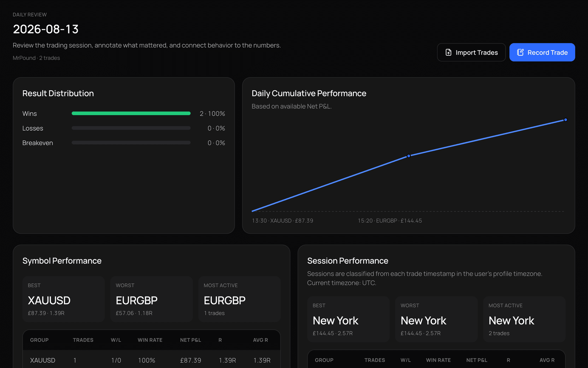This screenshot has width=588, height=368.
Task: Click the DAILY REVIEW breadcrumb label
Action: (30, 14)
